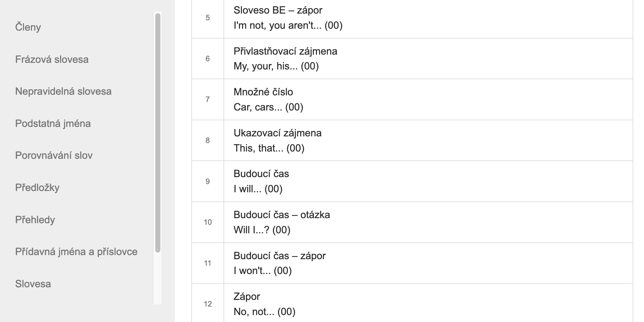
Task: Open the Členy category in sidebar
Action: pos(28,27)
